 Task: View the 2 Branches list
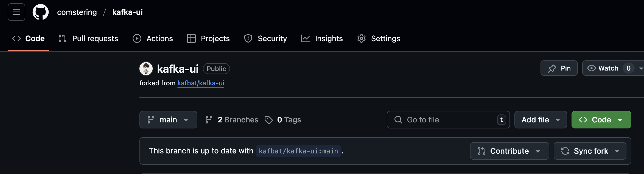[x=232, y=120]
